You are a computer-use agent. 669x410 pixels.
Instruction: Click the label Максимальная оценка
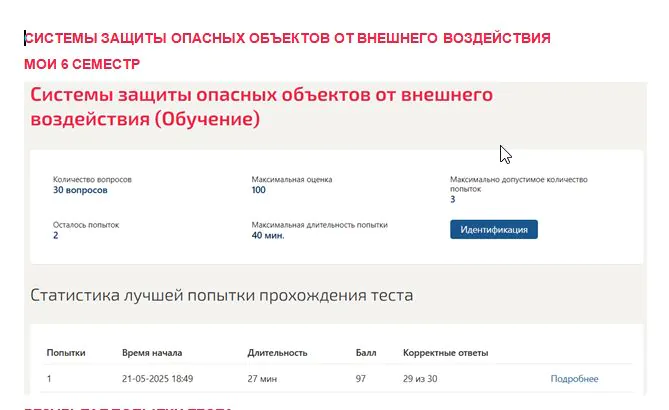point(292,180)
